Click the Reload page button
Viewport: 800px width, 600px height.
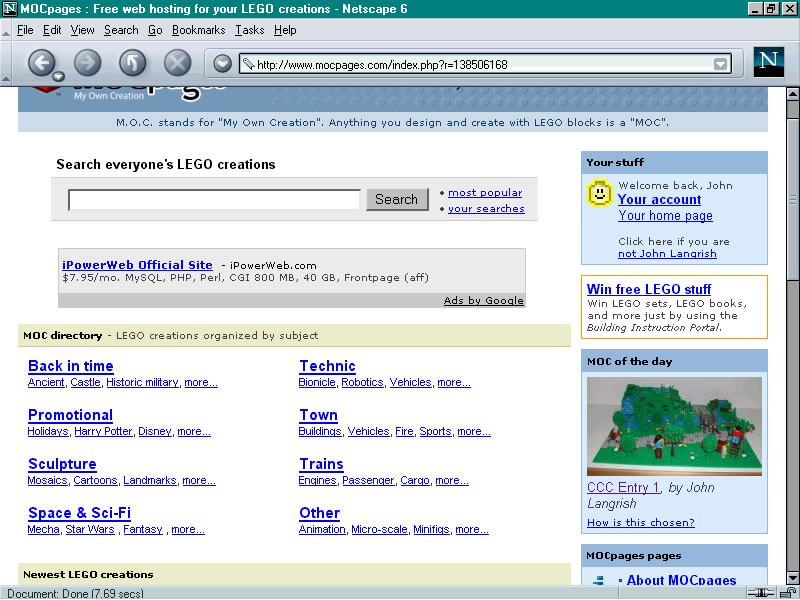[133, 63]
